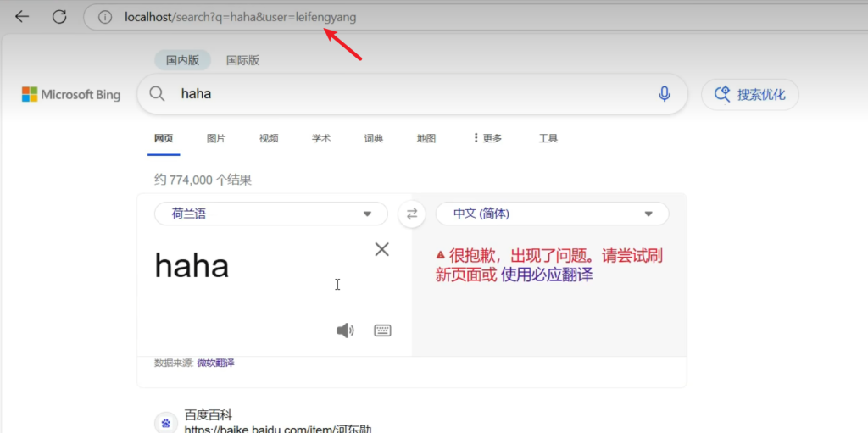Expand the 更多 menu
868x433 pixels.
[487, 138]
